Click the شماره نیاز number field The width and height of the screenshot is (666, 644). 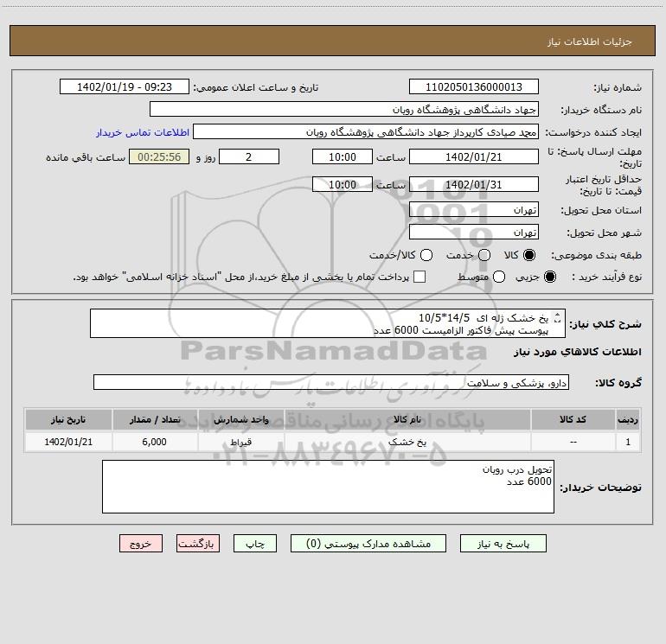[474, 87]
